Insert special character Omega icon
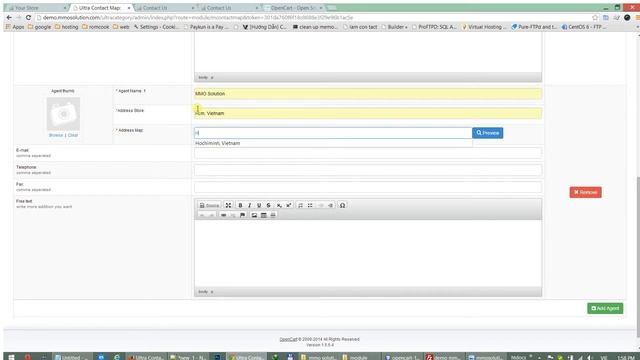This screenshot has height=360, width=640. pos(342,205)
